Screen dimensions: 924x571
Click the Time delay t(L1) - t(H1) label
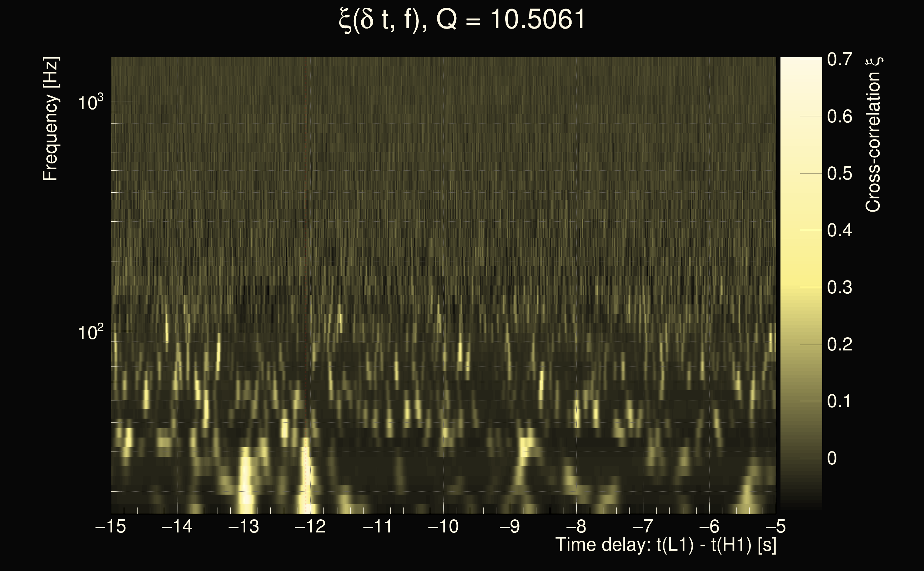(666, 545)
